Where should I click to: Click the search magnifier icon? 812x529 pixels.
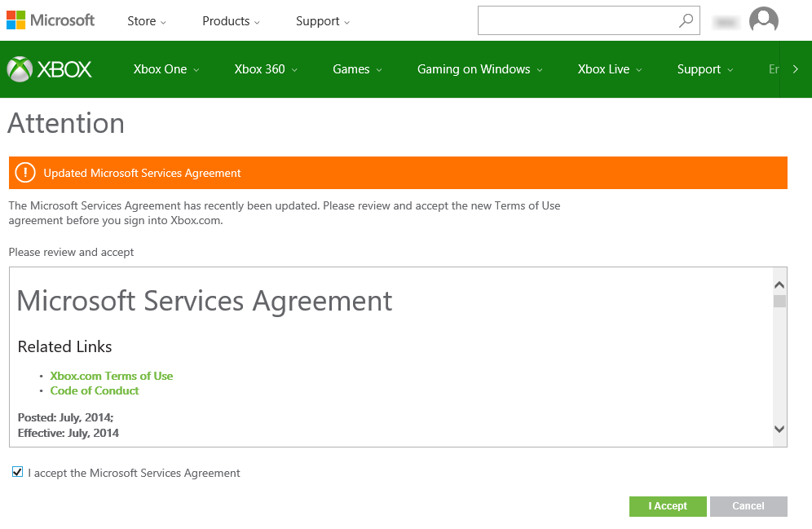point(686,20)
